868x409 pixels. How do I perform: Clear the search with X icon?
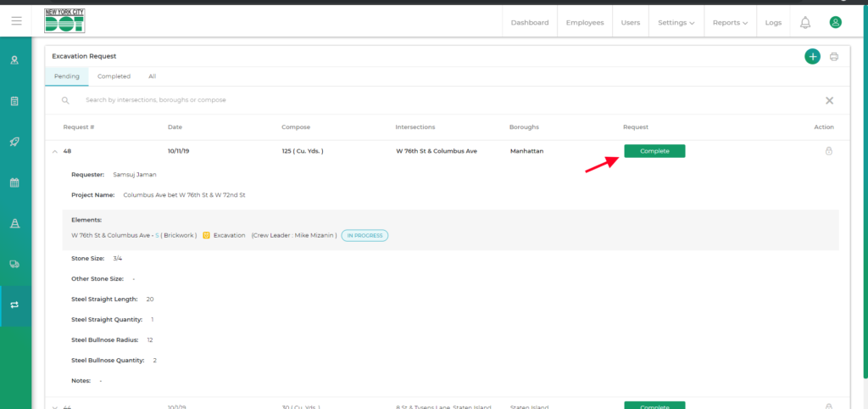(829, 100)
